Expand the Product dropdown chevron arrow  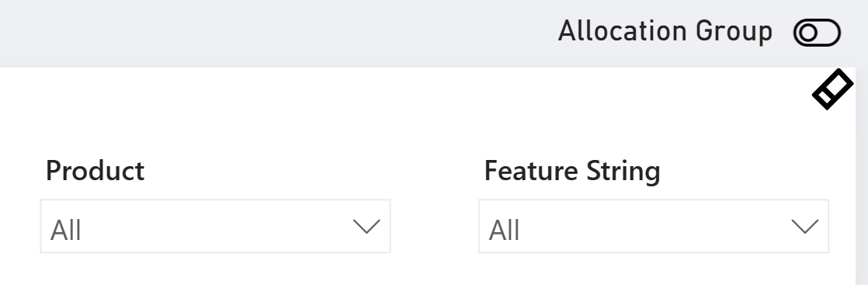coord(366,226)
